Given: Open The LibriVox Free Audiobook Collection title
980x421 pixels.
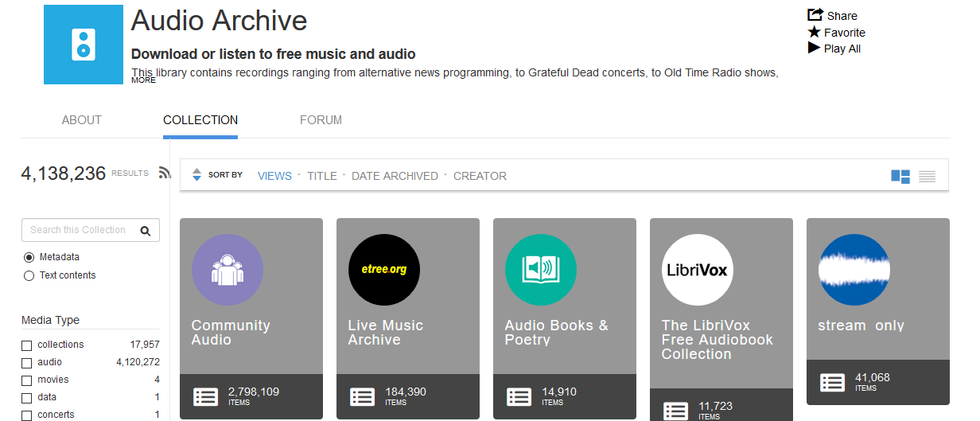Looking at the screenshot, I should [x=717, y=340].
